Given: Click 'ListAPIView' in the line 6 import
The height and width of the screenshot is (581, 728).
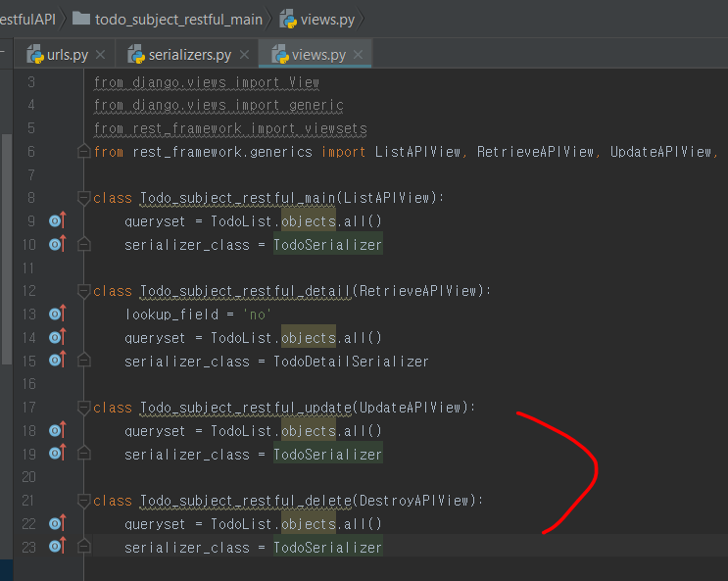Looking at the screenshot, I should (417, 152).
